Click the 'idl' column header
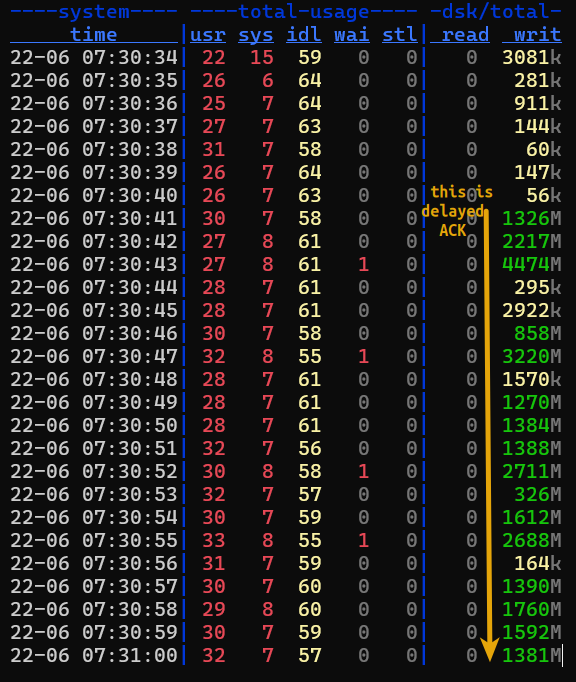 304,35
